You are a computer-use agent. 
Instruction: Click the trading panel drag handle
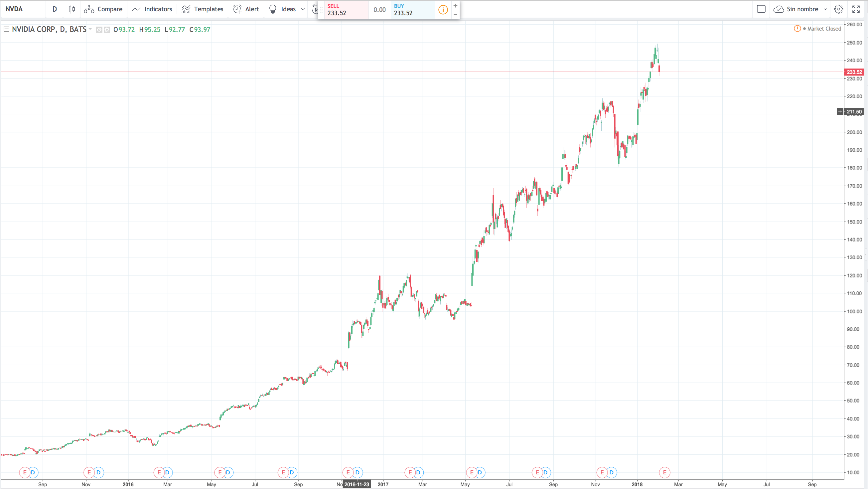(x=321, y=10)
